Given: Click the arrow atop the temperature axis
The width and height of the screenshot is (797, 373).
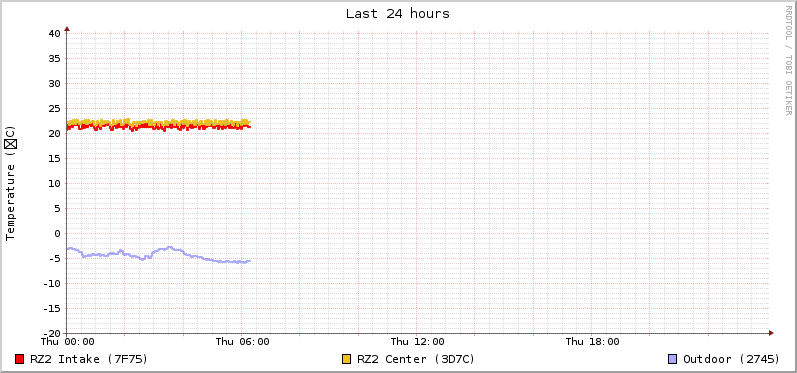Looking at the screenshot, I should click(67, 29).
